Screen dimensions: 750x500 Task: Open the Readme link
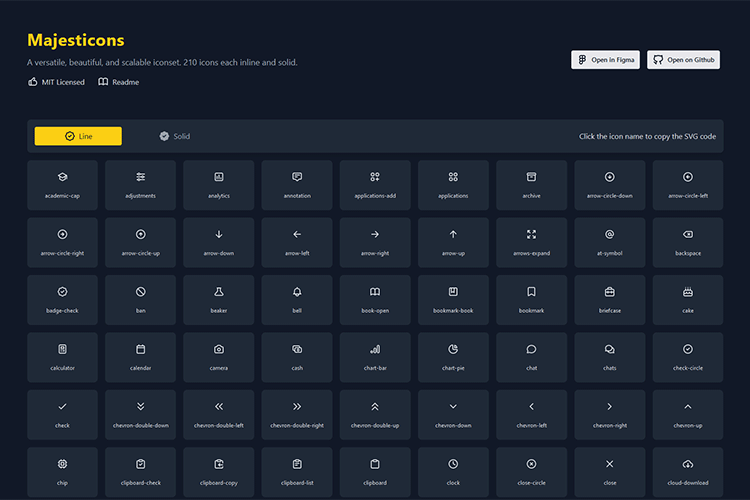119,82
